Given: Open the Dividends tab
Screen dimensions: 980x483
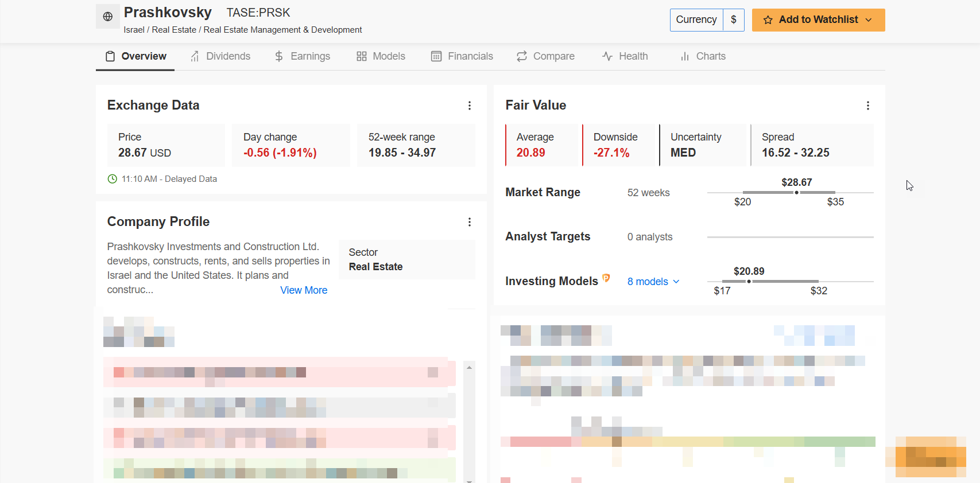Looking at the screenshot, I should click(220, 56).
